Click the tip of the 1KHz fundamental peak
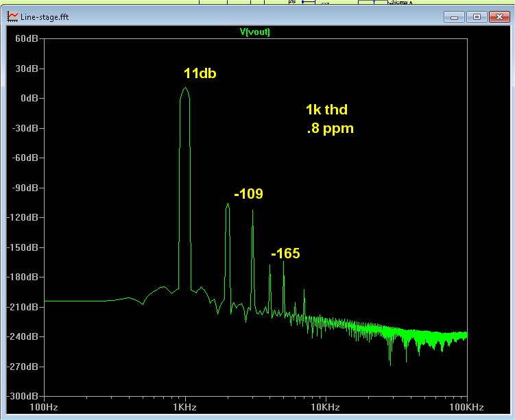The height and width of the screenshot is (420, 515). click(x=185, y=88)
